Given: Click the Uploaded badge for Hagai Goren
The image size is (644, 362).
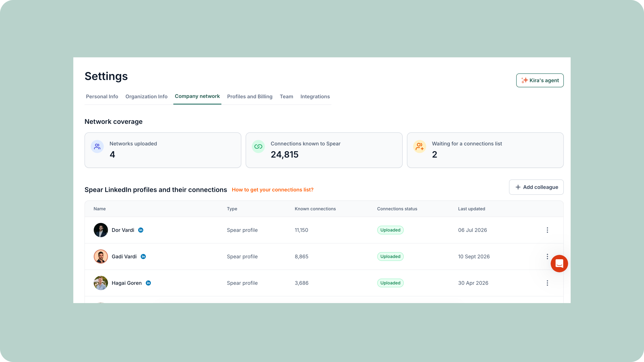Looking at the screenshot, I should coord(390,283).
